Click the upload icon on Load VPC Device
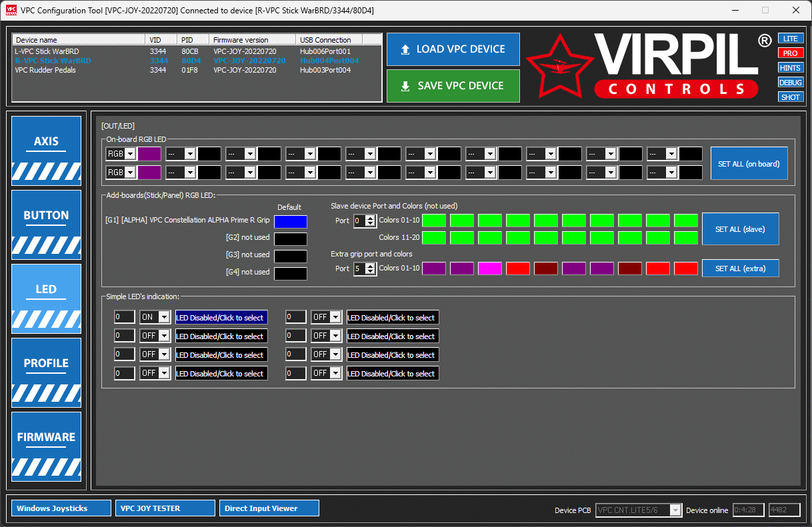This screenshot has width=812, height=527. 405,49
